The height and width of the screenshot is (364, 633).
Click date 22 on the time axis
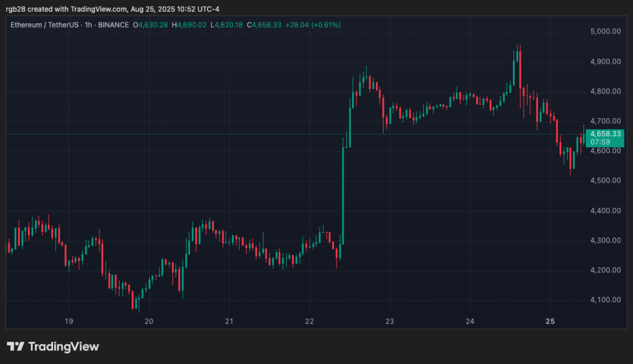tap(309, 321)
